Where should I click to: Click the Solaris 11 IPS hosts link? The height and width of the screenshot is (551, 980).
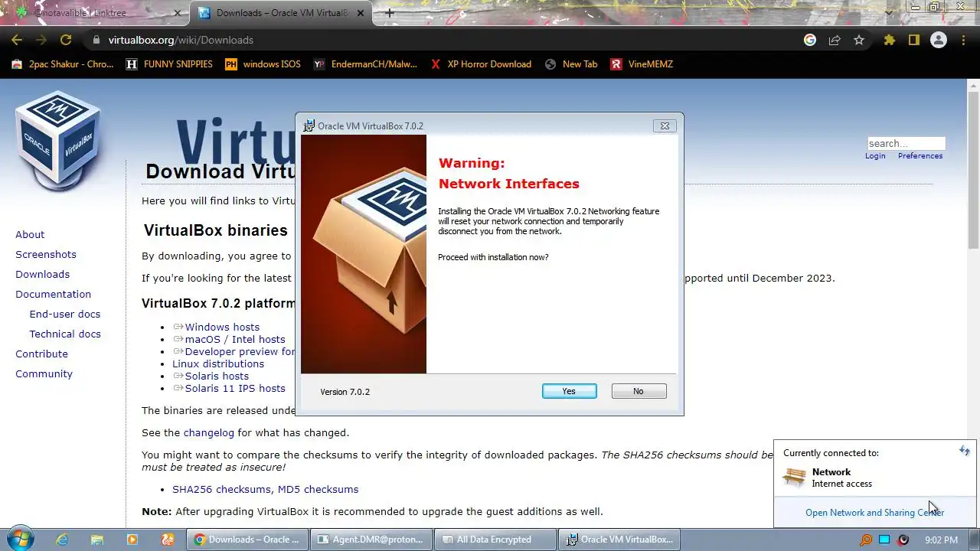point(235,388)
